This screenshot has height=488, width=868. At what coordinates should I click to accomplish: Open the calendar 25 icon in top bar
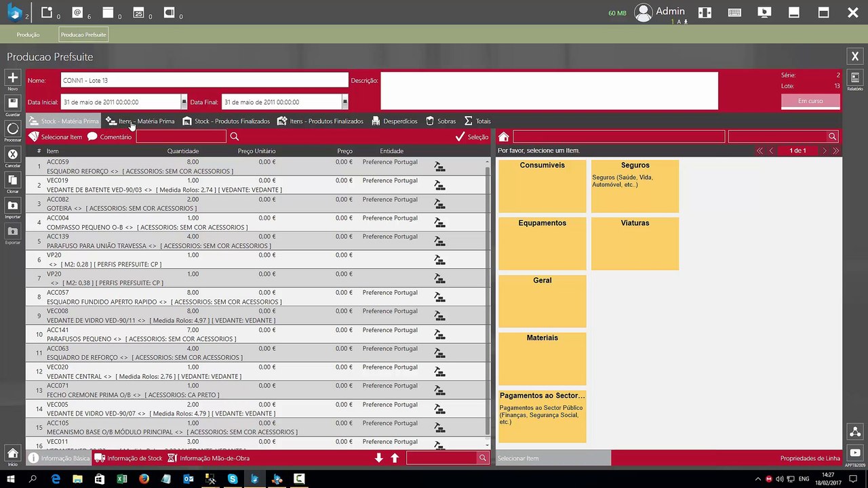pos(138,12)
